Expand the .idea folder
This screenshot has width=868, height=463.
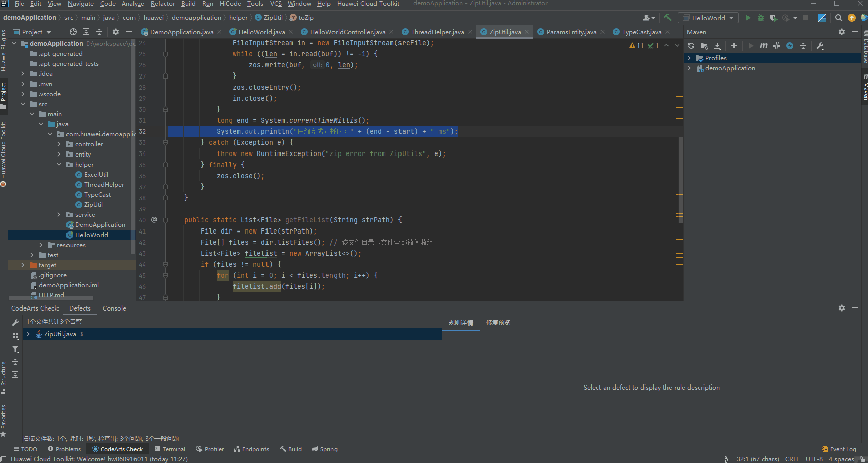coord(23,74)
